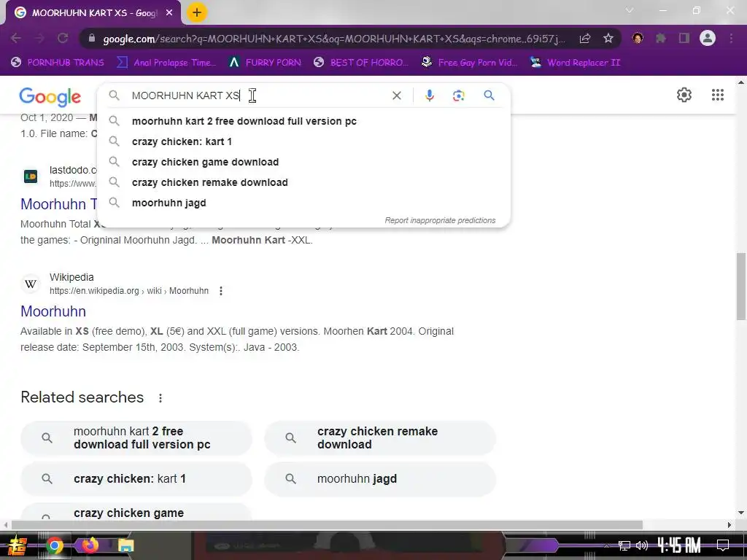Image resolution: width=747 pixels, height=560 pixels.
Task: Click the vertical page scrollbar thumb
Action: coord(741,287)
